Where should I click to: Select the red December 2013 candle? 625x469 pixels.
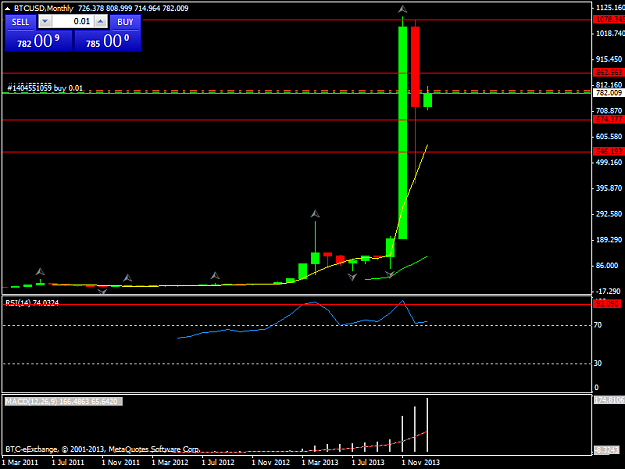(x=415, y=67)
